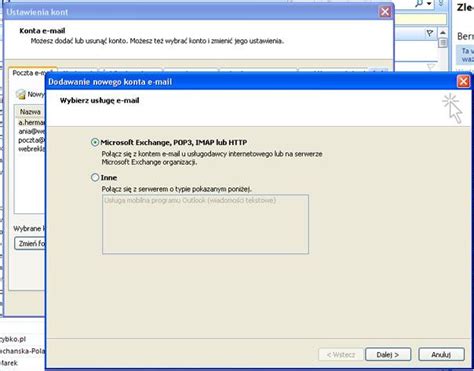This screenshot has height=371, width=474.
Task: Click the Anuluj button
Action: (x=441, y=354)
